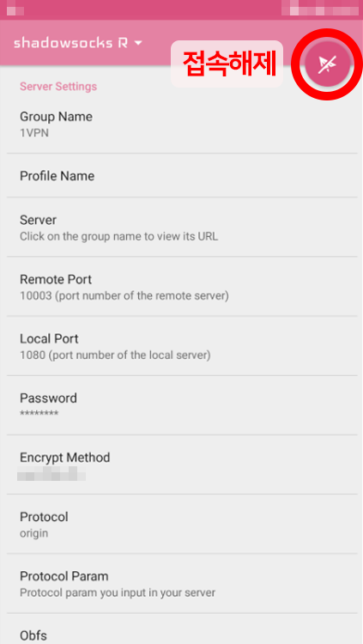The height and width of the screenshot is (644, 363).
Task: Change the Local Port value 1080
Action: pyautogui.click(x=182, y=346)
